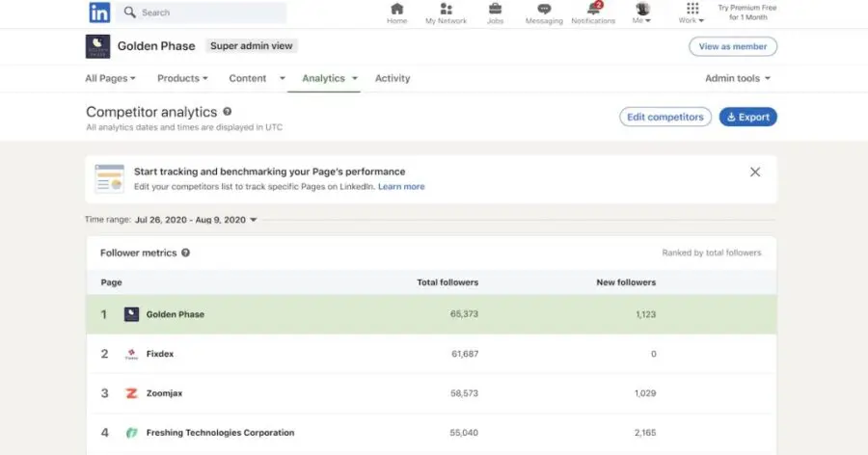Click Edit competitors button
The width and height of the screenshot is (868, 455).
[x=665, y=117]
